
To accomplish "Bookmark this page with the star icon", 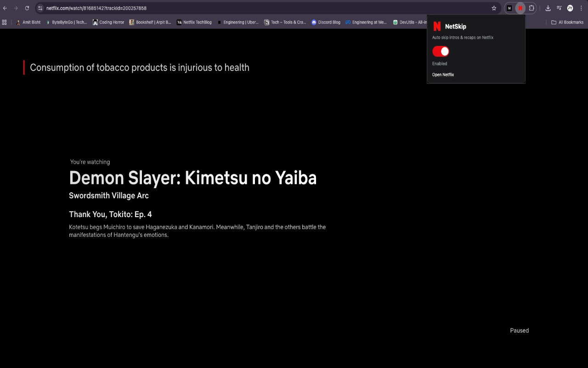I will coord(494,8).
